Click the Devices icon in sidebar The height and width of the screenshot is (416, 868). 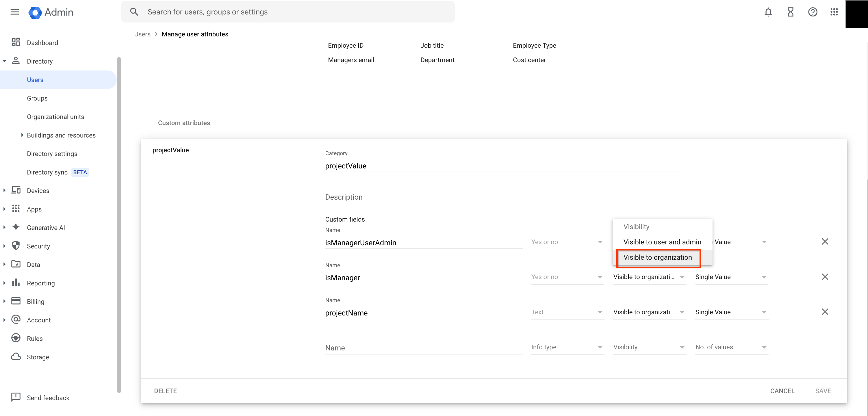(16, 190)
